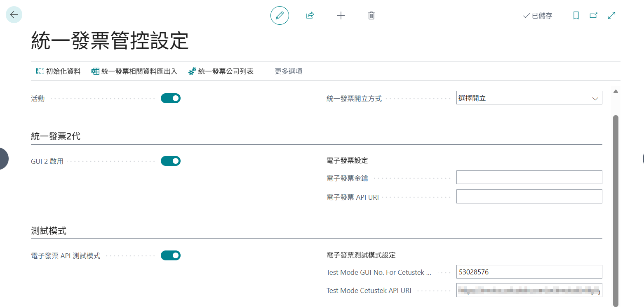The width and height of the screenshot is (644, 307).
Task: Open 統一發票開立方式 dropdown
Action: 529,98
